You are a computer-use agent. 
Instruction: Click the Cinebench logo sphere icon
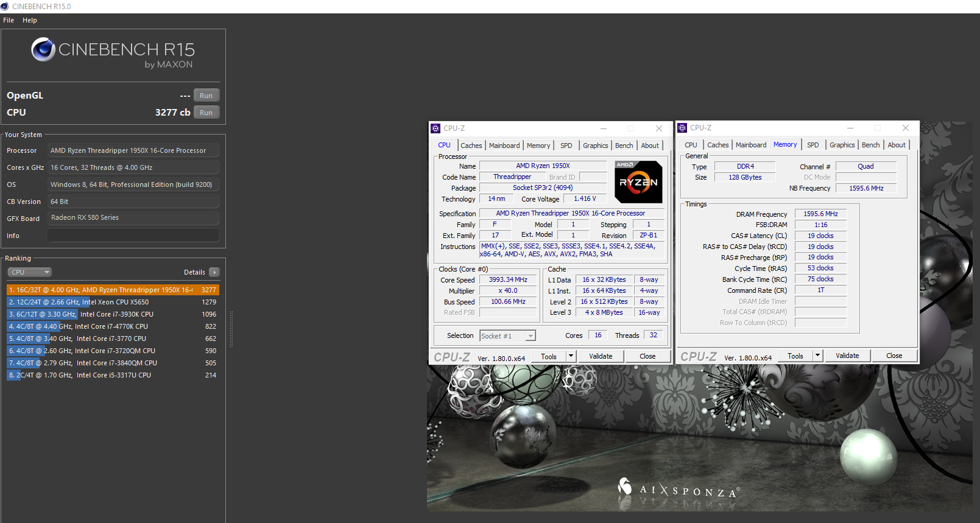click(x=43, y=49)
